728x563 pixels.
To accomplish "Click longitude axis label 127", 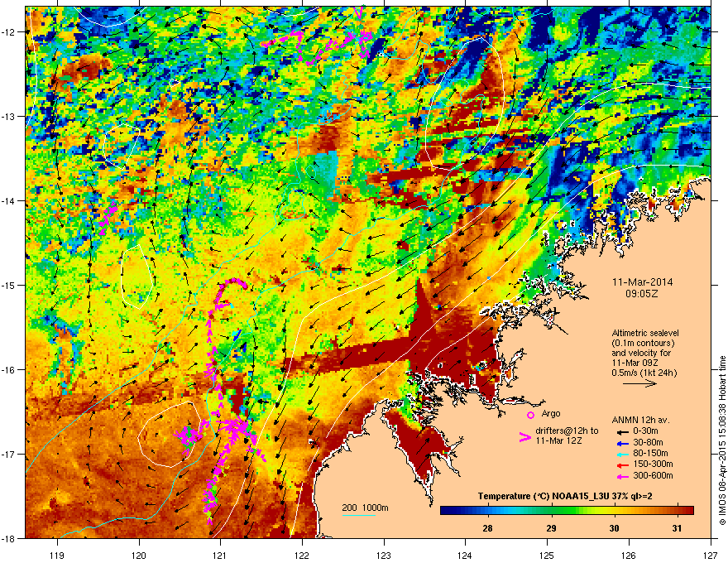I will 711,555.
